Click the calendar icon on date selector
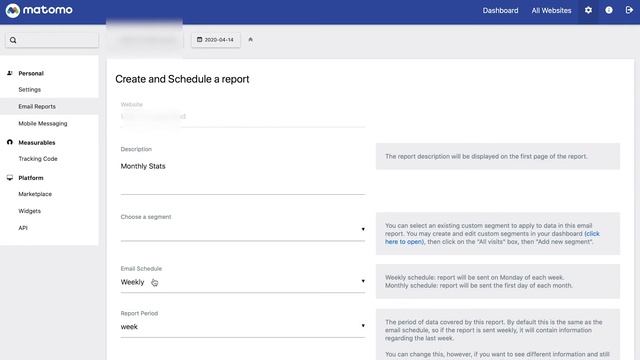 coord(199,40)
